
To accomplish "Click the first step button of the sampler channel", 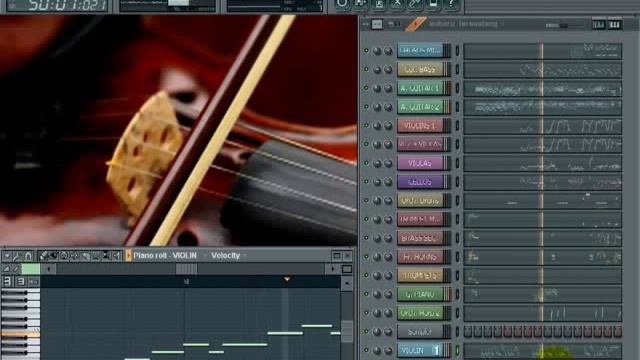I will click(468, 331).
